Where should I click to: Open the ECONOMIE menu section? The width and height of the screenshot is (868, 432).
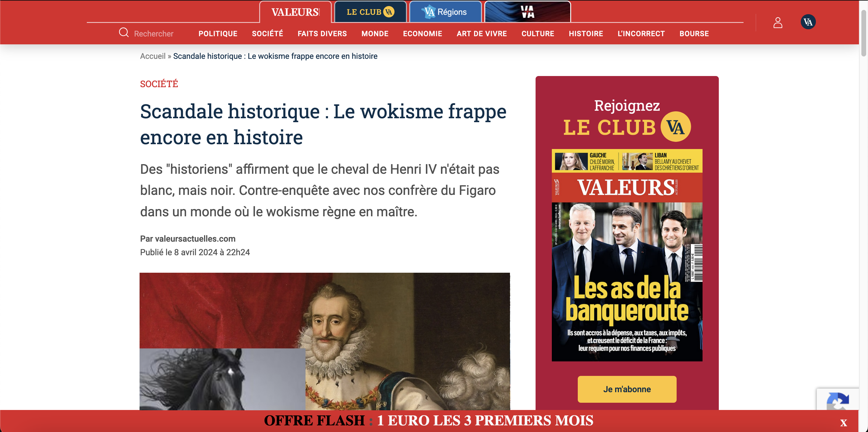422,34
